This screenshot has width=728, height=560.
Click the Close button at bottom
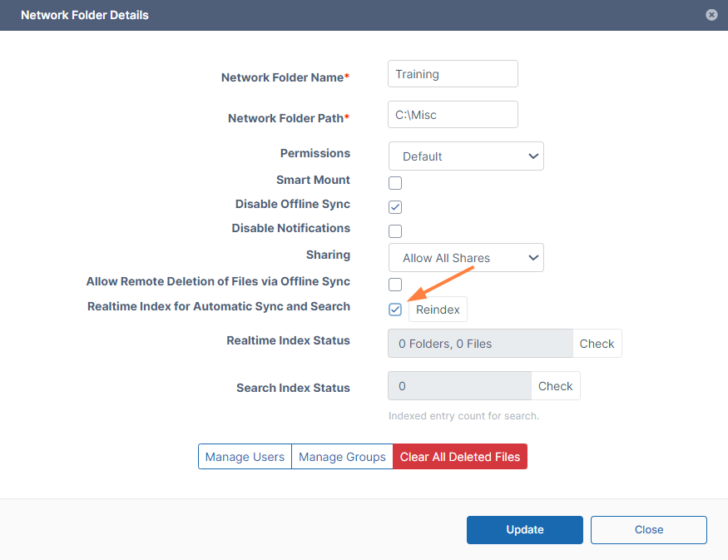[x=648, y=530]
